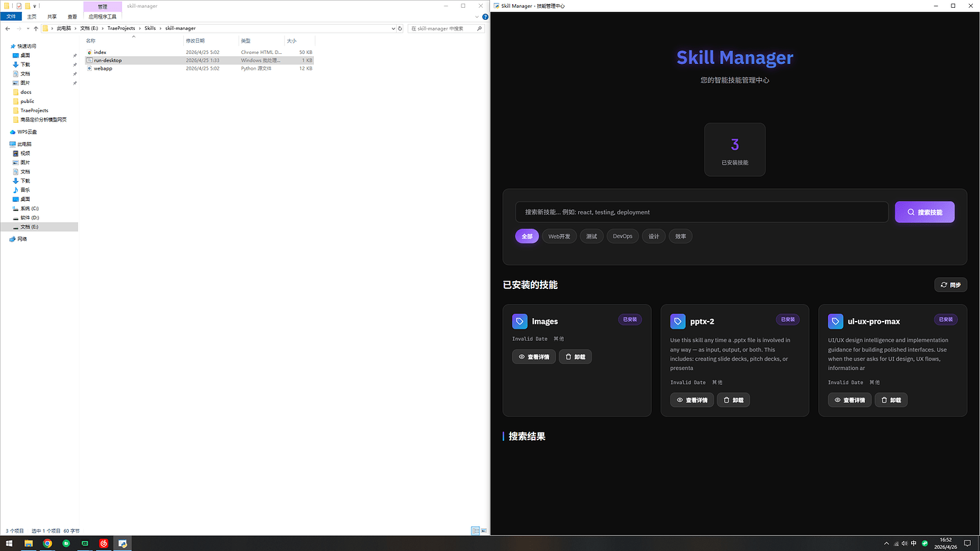This screenshot has height=551, width=980.
Task: Click the Explorer back arrow
Action: click(8, 28)
